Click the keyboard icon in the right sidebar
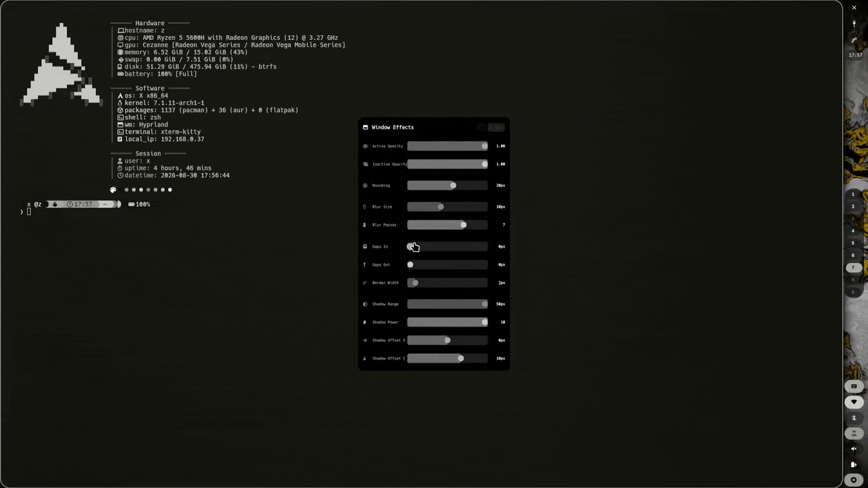This screenshot has width=868, height=488. tap(854, 386)
